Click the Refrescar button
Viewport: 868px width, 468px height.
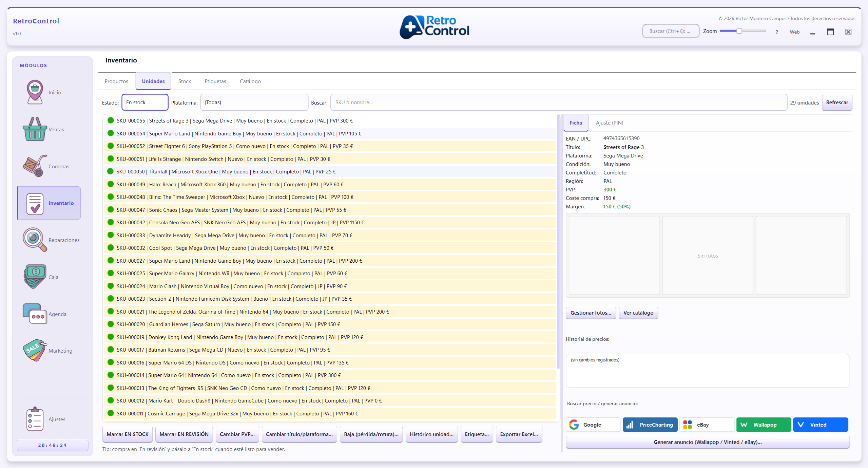(x=837, y=102)
